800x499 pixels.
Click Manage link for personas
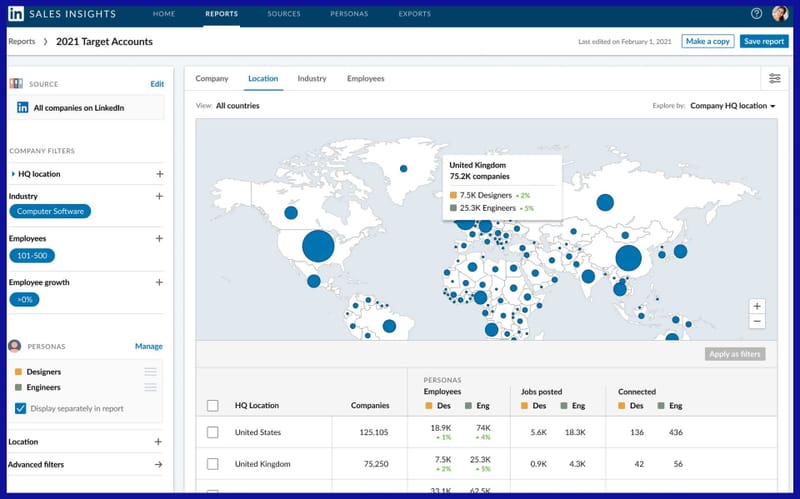pos(148,346)
